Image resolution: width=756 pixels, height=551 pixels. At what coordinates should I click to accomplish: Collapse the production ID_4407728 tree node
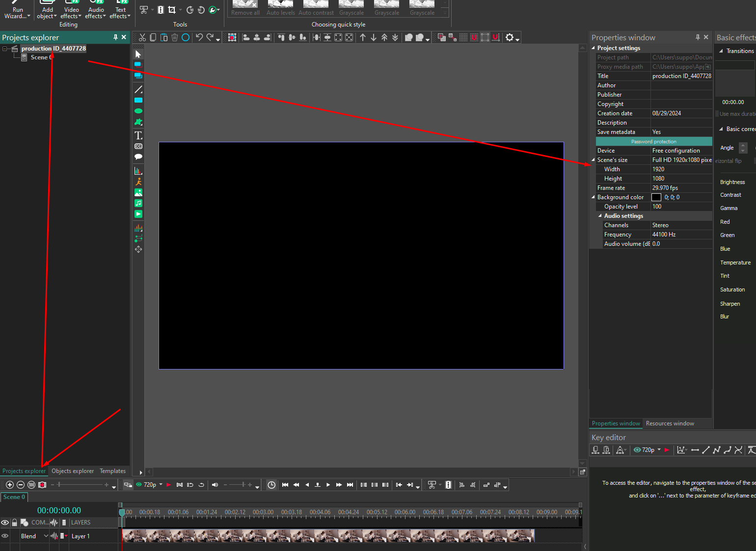(5, 49)
